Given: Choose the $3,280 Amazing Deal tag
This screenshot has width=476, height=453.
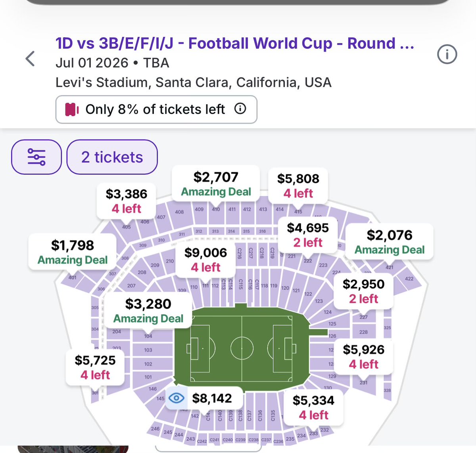Looking at the screenshot, I should pyautogui.click(x=148, y=311).
